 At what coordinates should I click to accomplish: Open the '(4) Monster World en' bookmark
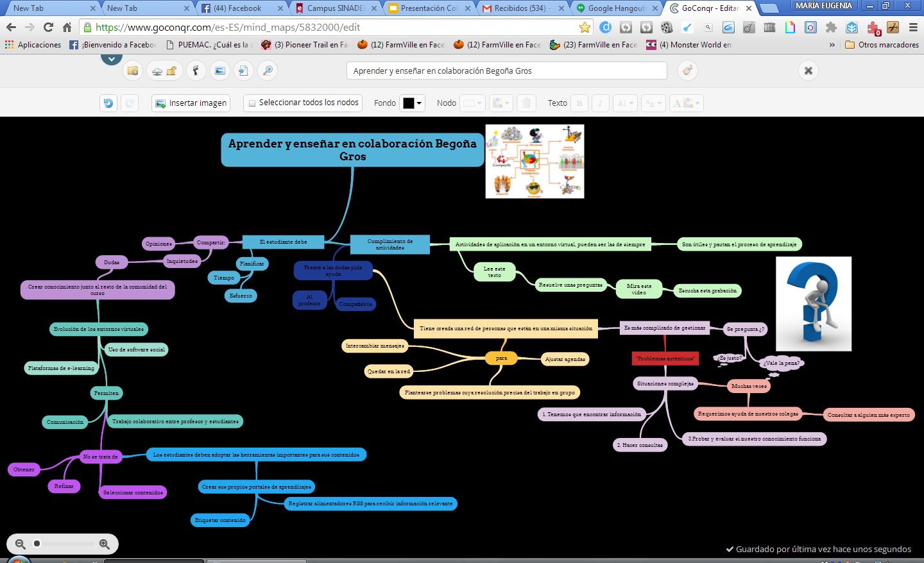[689, 45]
